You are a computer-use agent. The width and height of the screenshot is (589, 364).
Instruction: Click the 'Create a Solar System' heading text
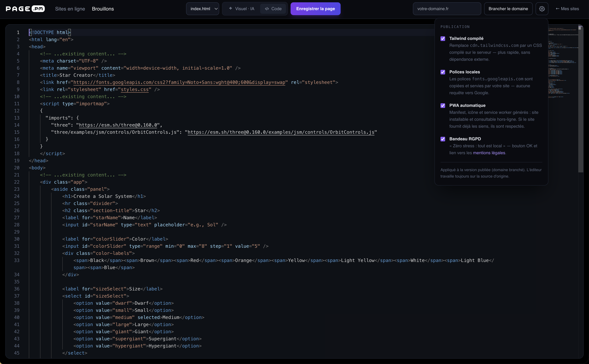(x=103, y=196)
